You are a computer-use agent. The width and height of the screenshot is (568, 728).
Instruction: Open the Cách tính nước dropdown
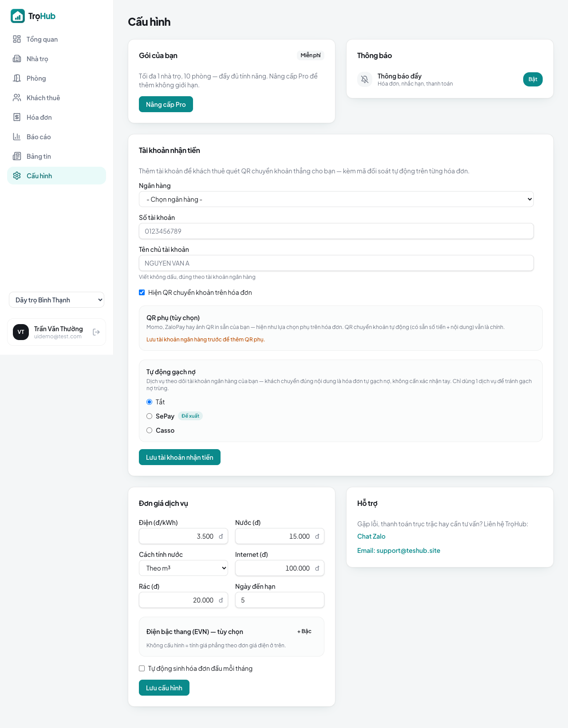183,568
